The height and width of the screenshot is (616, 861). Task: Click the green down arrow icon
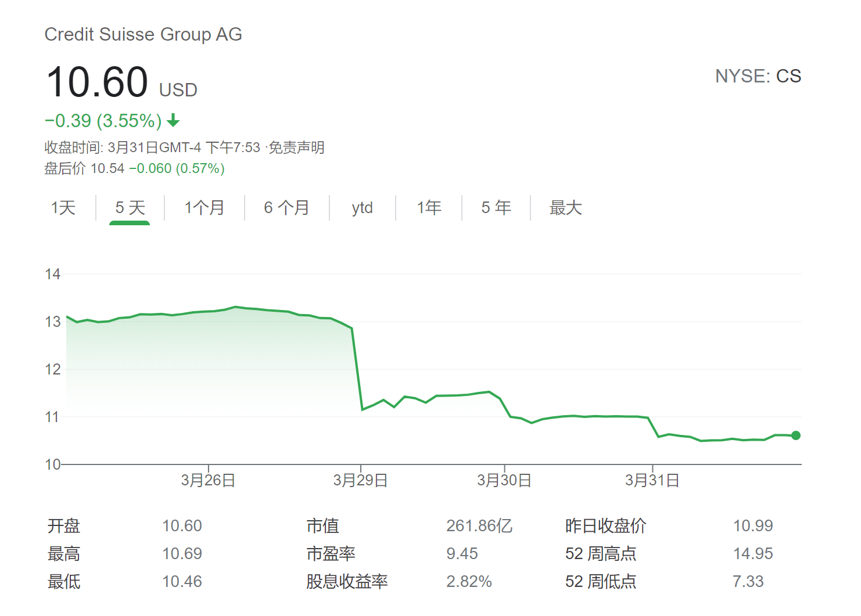173,121
